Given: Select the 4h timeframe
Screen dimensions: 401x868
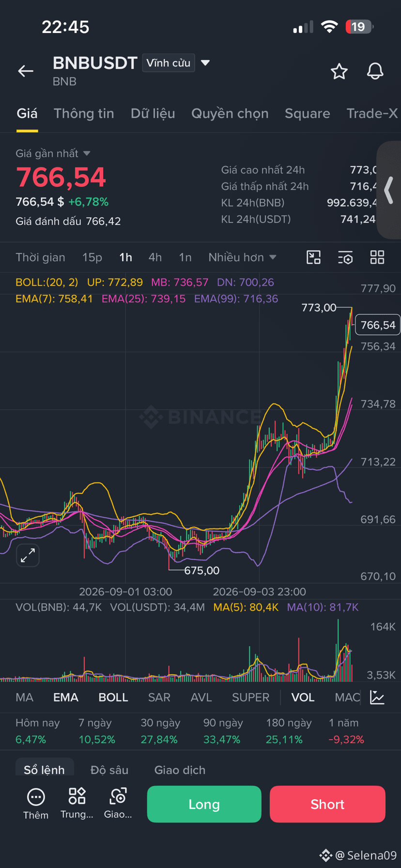Looking at the screenshot, I should [x=155, y=257].
